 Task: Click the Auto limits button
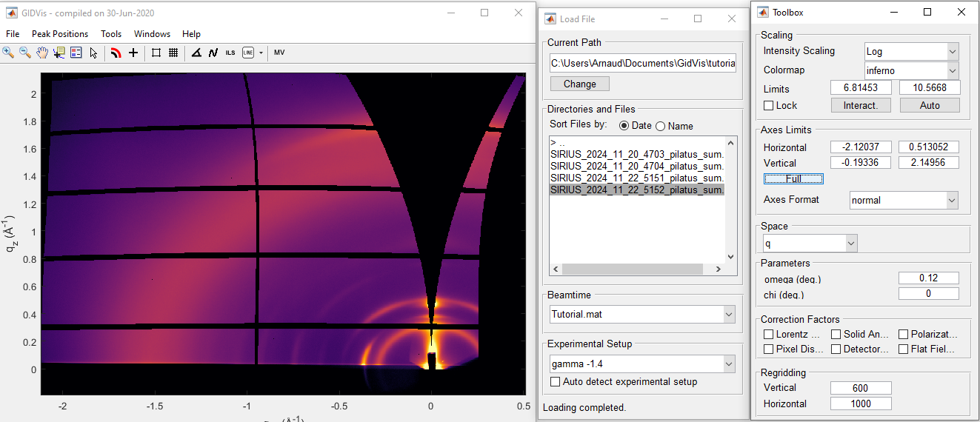point(930,105)
